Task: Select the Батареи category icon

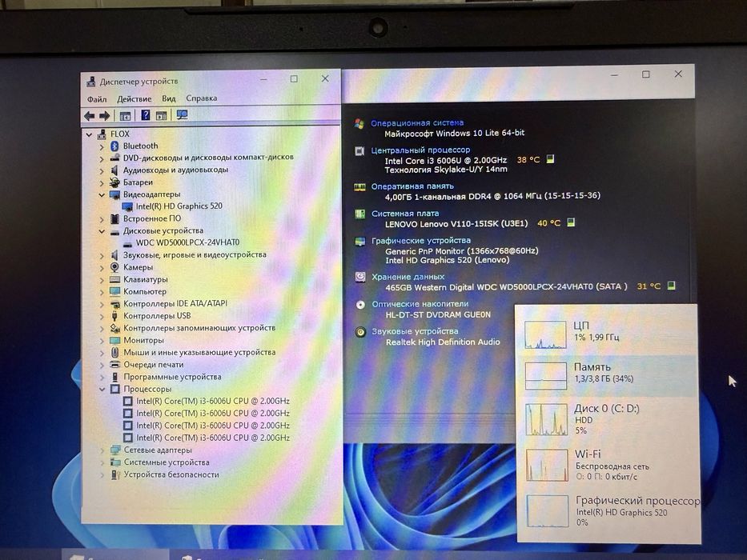Action: pyautogui.click(x=114, y=182)
